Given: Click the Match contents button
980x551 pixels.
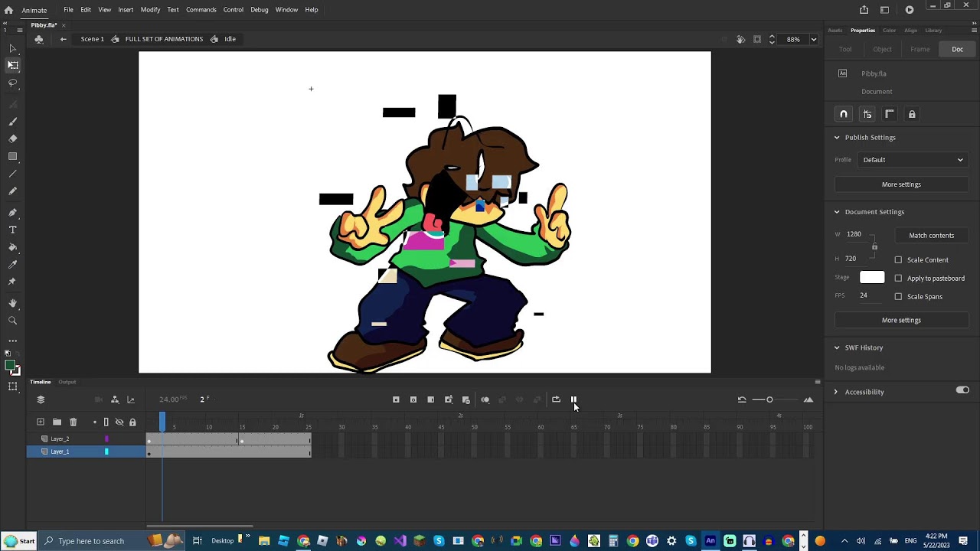Looking at the screenshot, I should (931, 236).
